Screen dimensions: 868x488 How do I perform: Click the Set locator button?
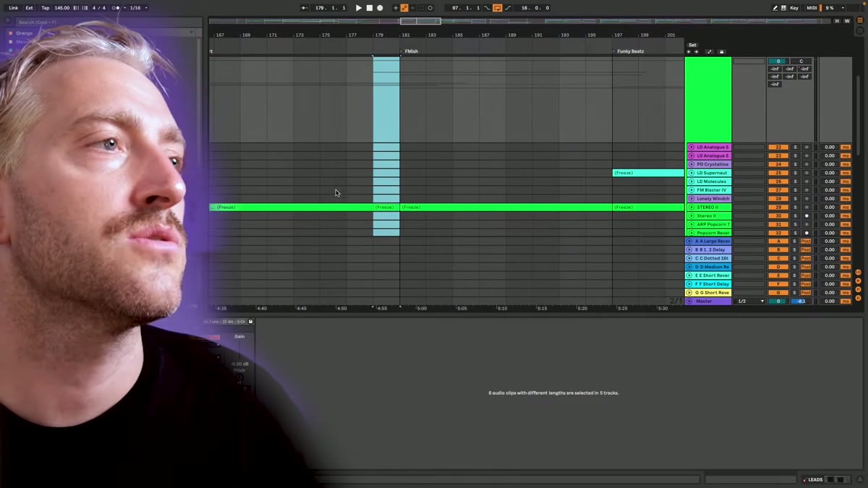tap(692, 45)
